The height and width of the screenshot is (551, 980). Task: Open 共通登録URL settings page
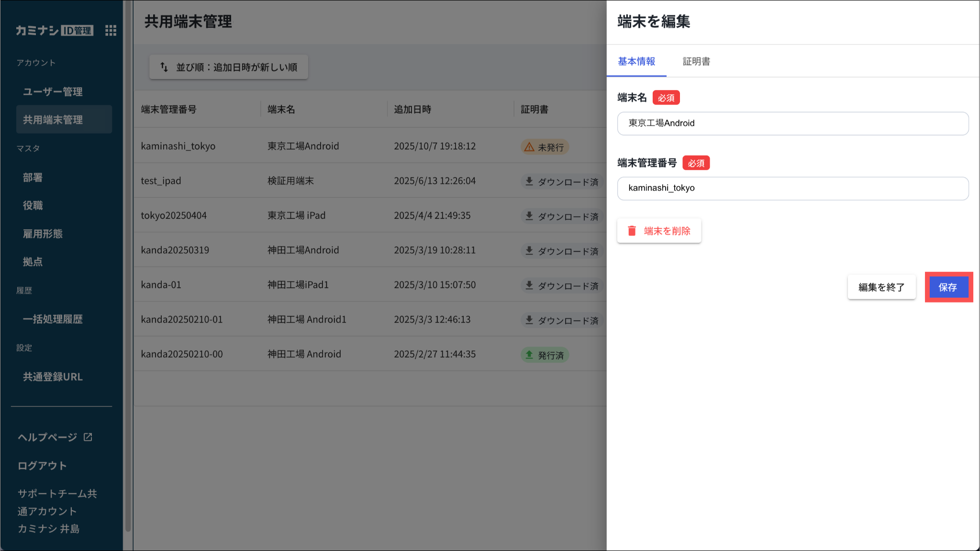coord(53,377)
